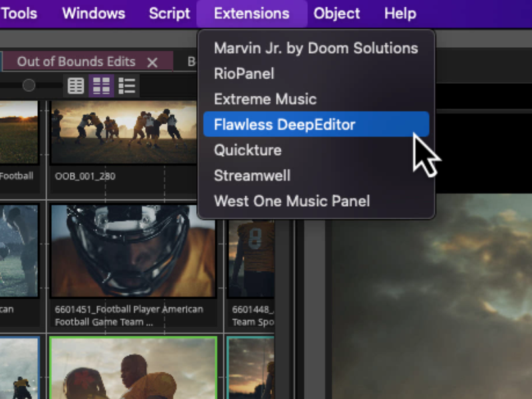Open the Script menu
Screen dimensions: 532x399
170,13
